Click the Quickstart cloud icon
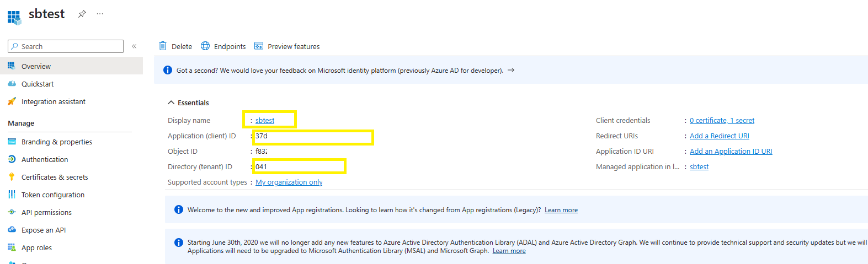Screen dimensions: 868x264 12,84
